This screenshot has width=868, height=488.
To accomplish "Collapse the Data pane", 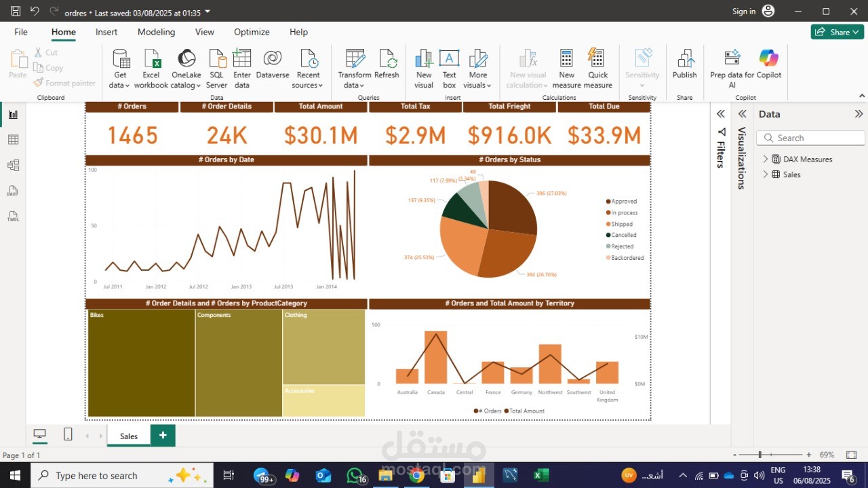I will click(x=859, y=114).
